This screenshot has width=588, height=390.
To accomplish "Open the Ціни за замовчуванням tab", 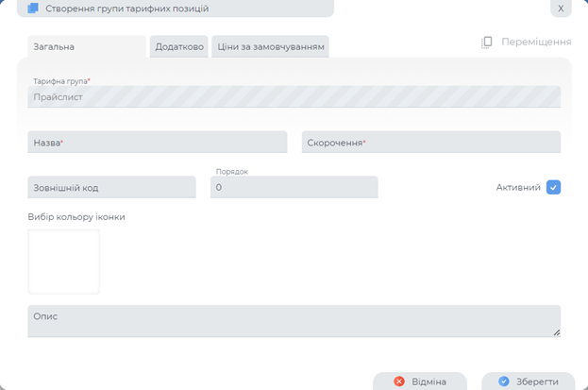I will [270, 46].
